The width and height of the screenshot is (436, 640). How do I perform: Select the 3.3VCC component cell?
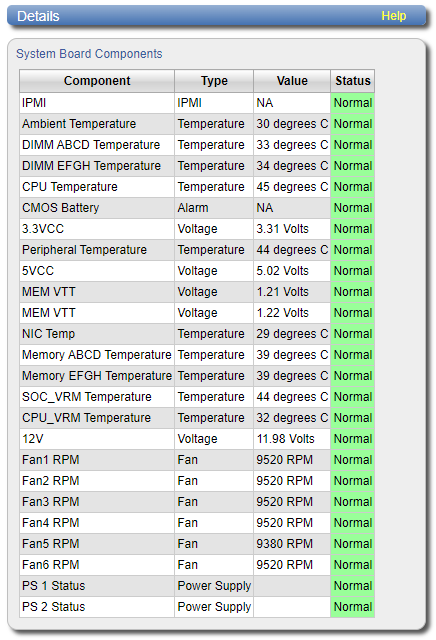[x=97, y=229]
